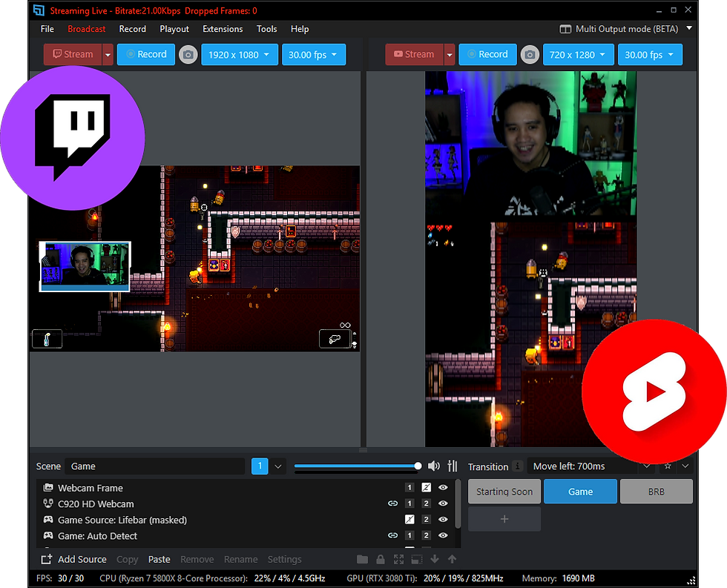Open the left Stream button dropdown arrow

pos(108,55)
